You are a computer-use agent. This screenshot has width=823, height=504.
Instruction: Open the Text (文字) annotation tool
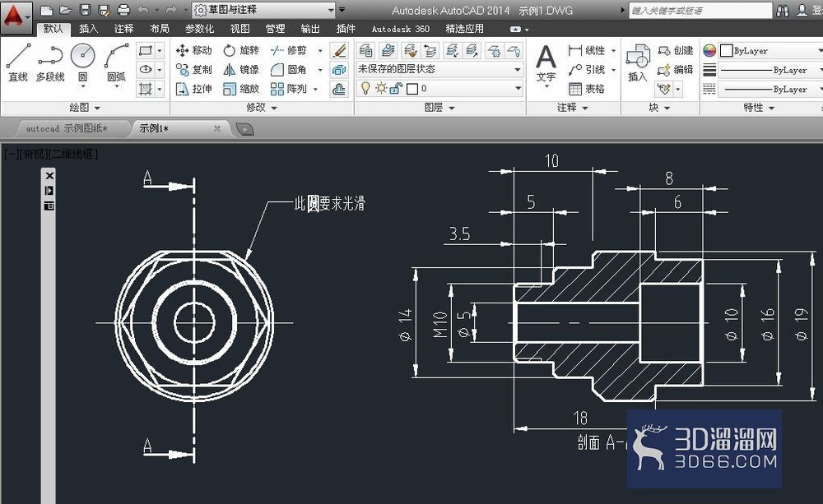click(x=546, y=64)
